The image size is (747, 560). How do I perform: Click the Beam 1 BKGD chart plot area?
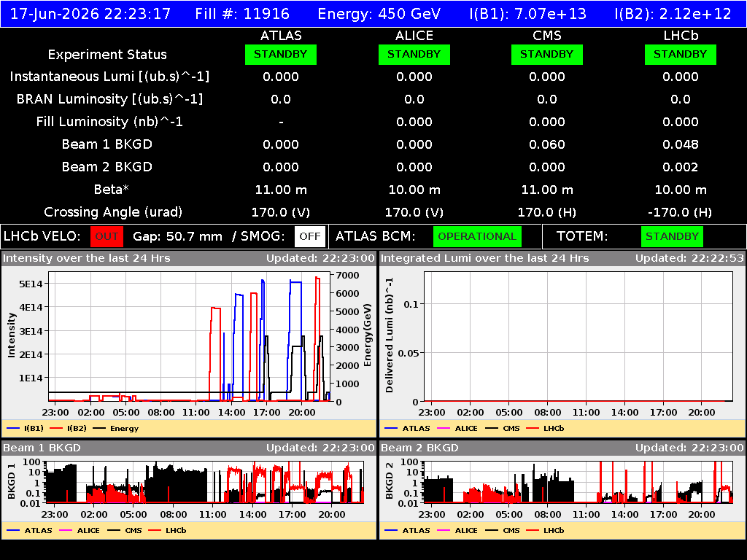pyautogui.click(x=205, y=482)
